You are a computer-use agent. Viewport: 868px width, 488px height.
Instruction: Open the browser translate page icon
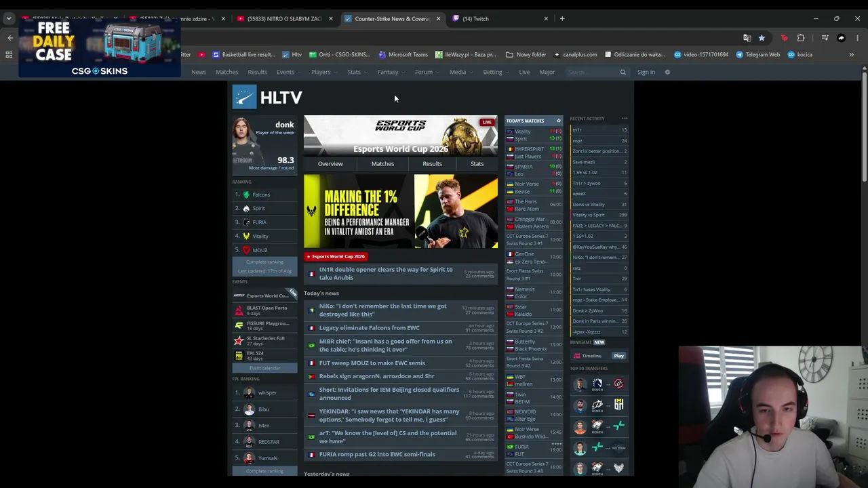tap(747, 38)
